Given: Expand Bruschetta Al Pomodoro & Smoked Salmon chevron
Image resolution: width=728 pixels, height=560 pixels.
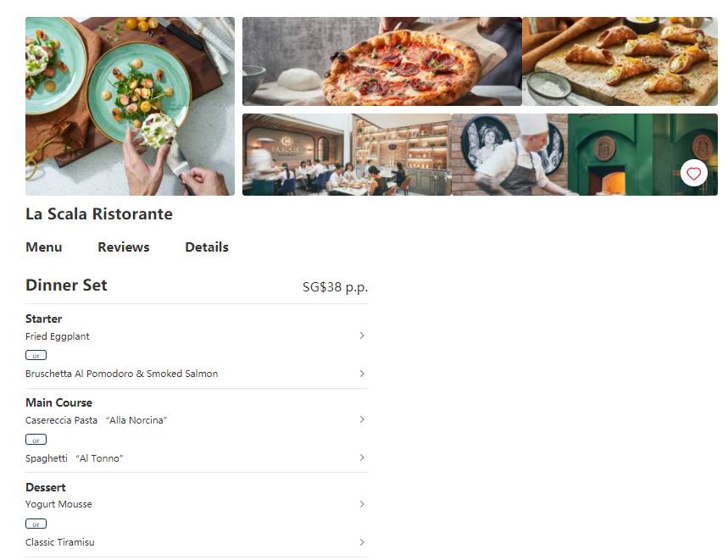Looking at the screenshot, I should click(x=362, y=374).
